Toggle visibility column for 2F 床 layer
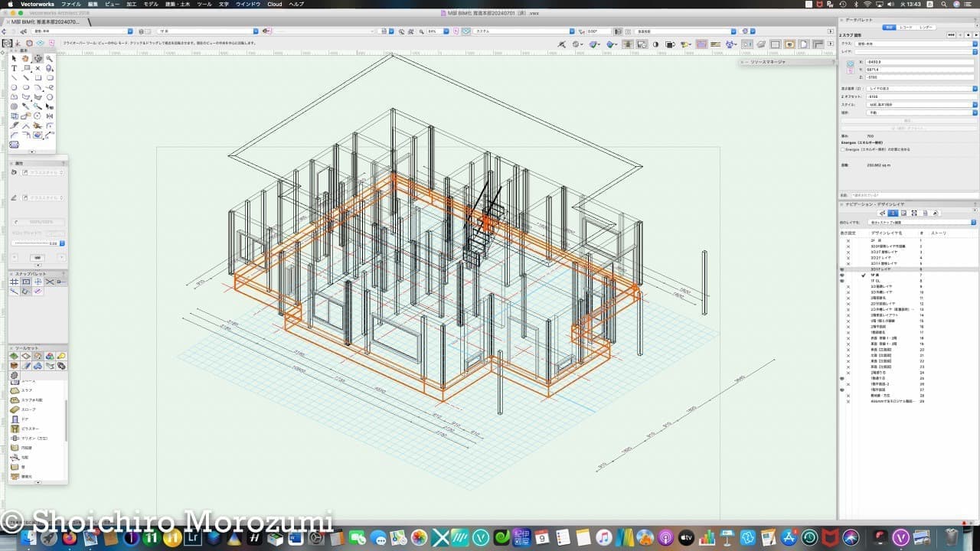Viewport: 980px width, 551px height. (x=848, y=241)
